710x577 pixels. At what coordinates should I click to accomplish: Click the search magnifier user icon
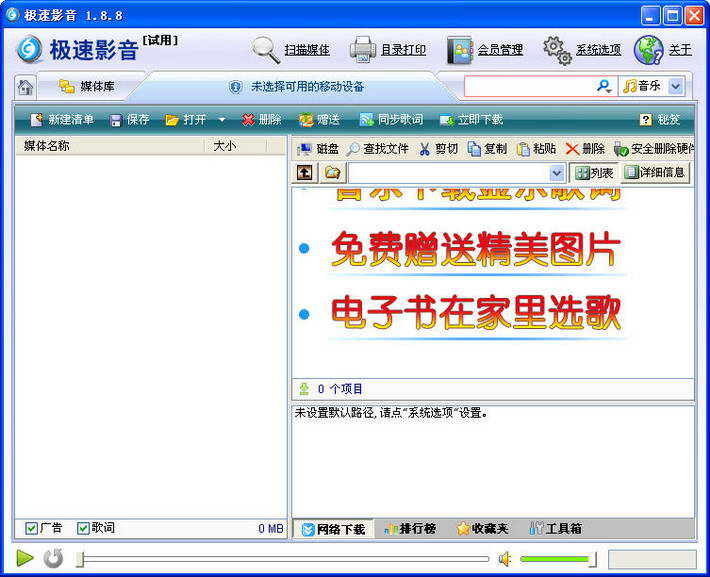604,86
